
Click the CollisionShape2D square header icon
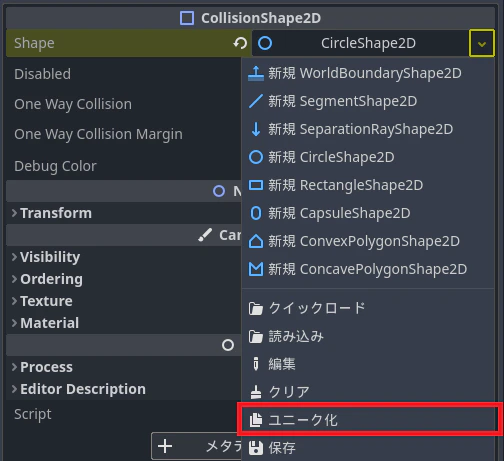187,18
